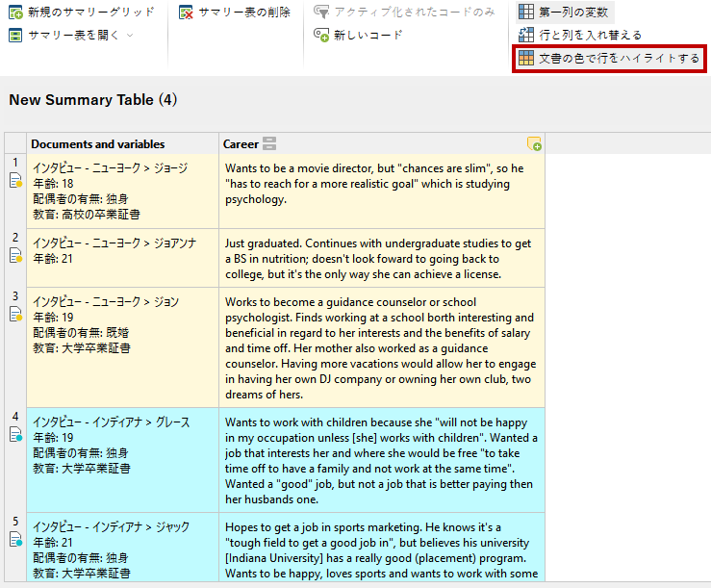
Task: Select row number 2
Action: [15, 237]
